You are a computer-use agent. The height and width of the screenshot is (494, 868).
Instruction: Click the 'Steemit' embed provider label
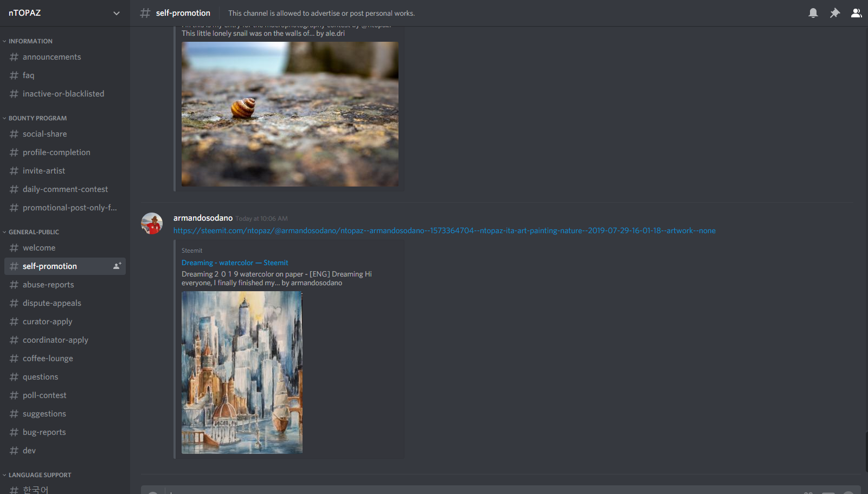click(192, 251)
